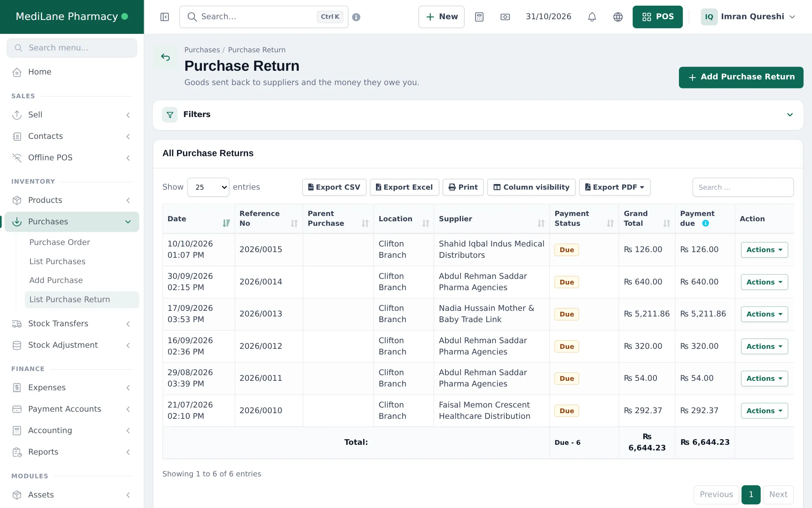Screen dimensions: 812x508
Task: Open the language globe icon
Action: pos(618,17)
